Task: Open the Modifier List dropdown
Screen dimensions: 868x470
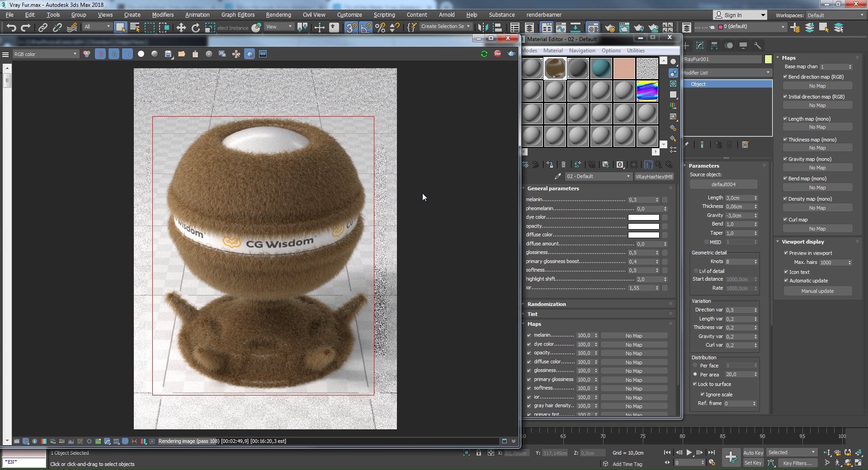Action: (726, 72)
